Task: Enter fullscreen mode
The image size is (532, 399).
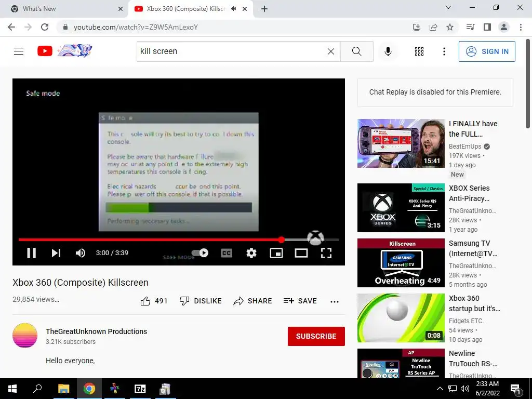Action: [326, 253]
